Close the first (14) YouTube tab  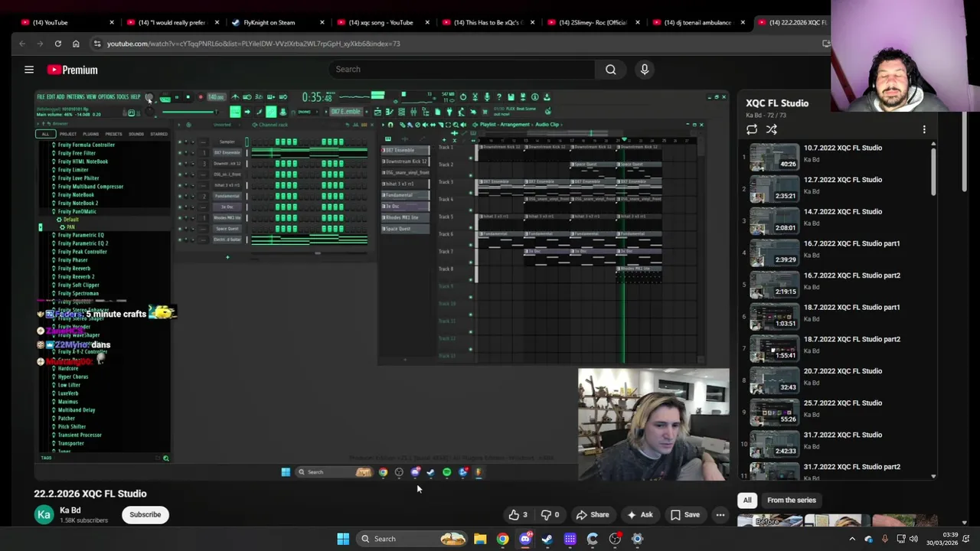112,22
